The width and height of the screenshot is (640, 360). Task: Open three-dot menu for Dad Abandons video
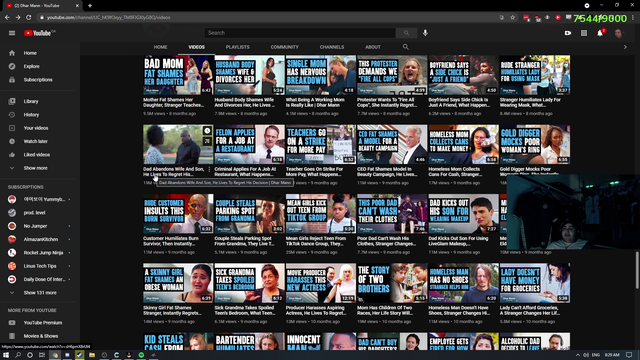[x=209, y=169]
